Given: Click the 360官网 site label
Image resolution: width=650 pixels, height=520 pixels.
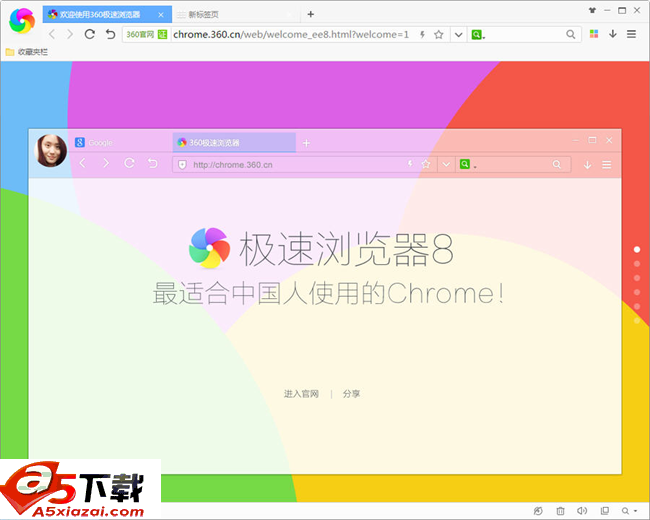Looking at the screenshot, I should pos(140,34).
